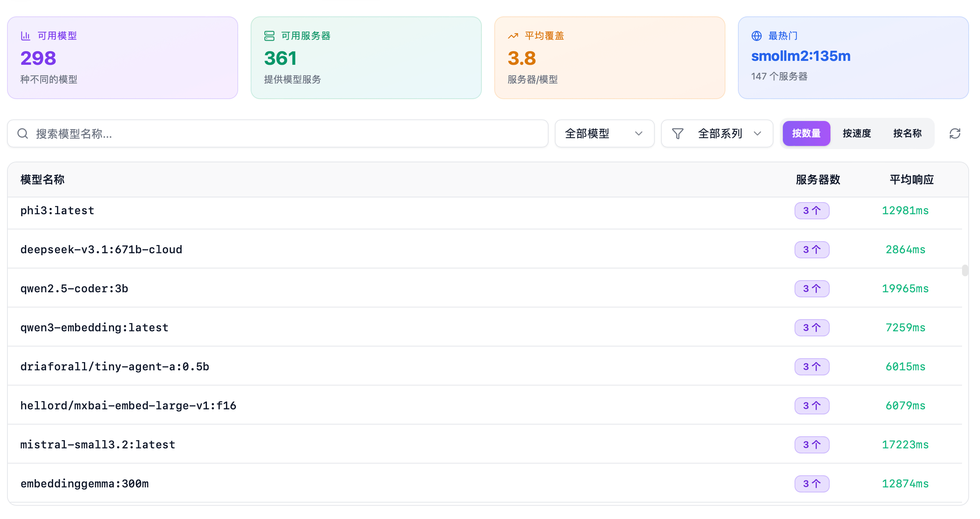
Task: Click the server icon on 可用服务器 card
Action: (269, 36)
